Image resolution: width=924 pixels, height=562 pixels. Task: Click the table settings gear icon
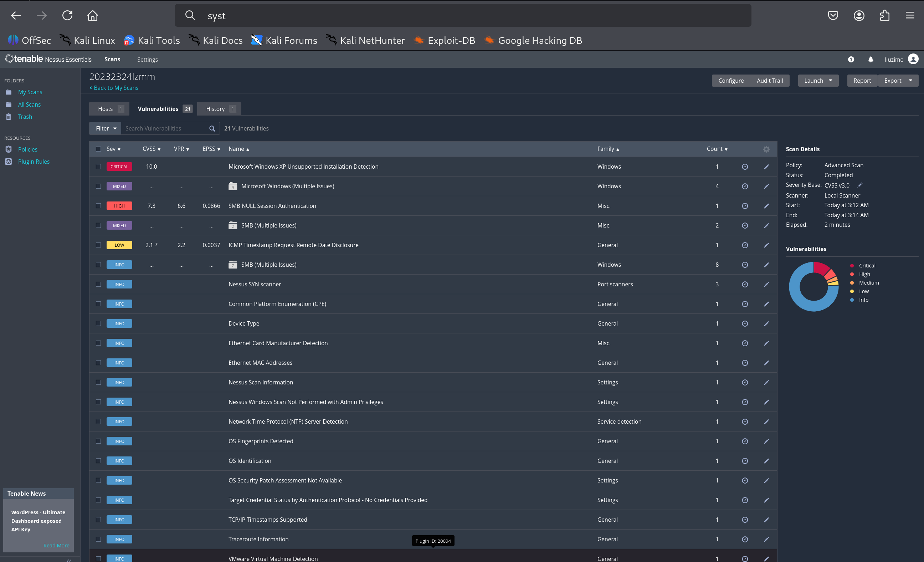766,149
